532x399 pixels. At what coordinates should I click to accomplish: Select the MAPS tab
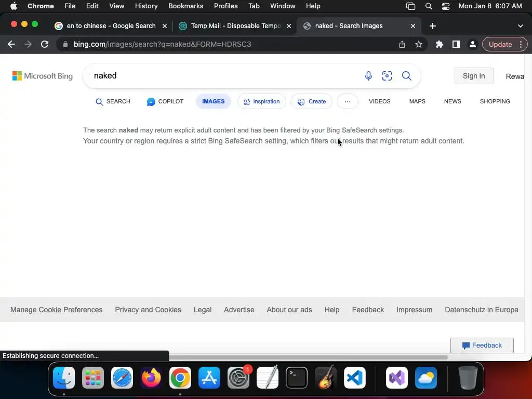pos(417,101)
